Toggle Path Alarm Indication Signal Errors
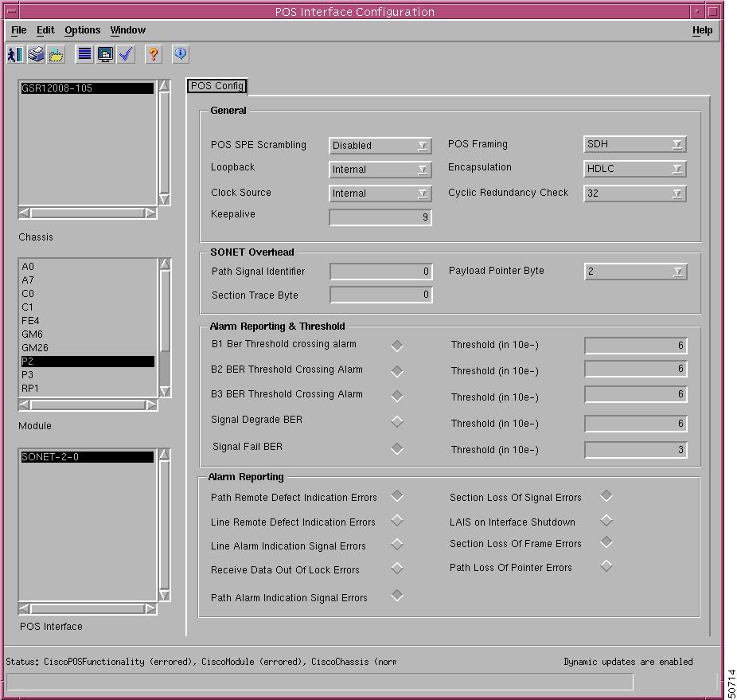The image size is (737, 700). (397, 595)
